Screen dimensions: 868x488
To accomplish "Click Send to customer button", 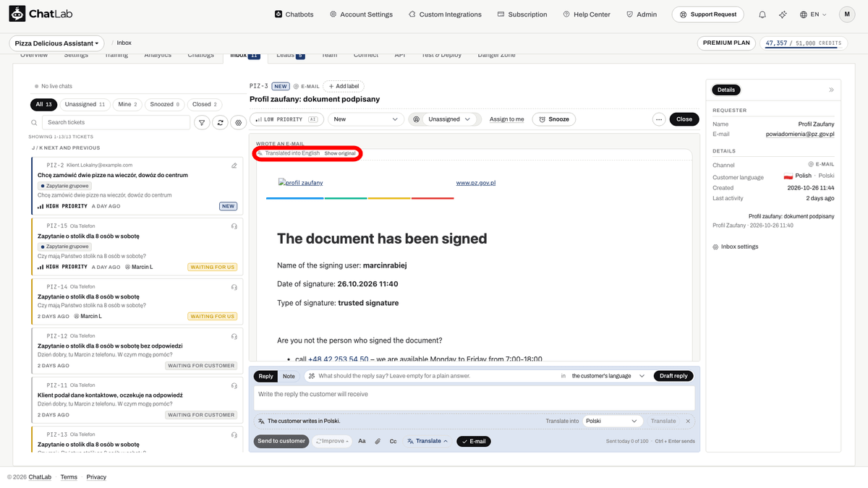I will click(281, 441).
